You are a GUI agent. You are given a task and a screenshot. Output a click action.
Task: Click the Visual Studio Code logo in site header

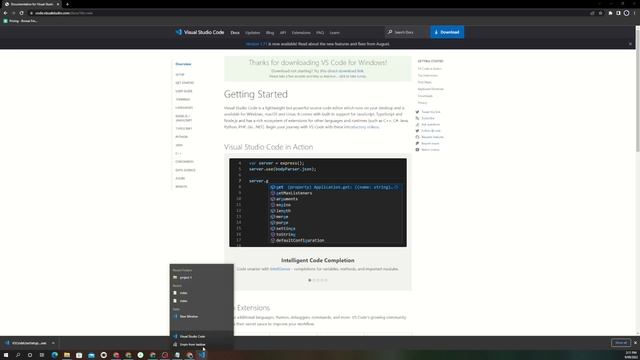[200, 32]
